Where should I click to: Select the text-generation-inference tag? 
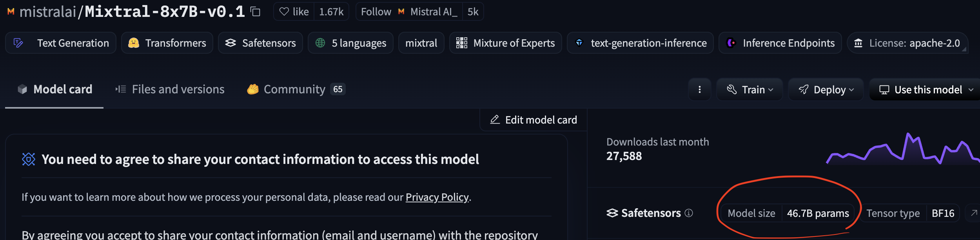640,43
